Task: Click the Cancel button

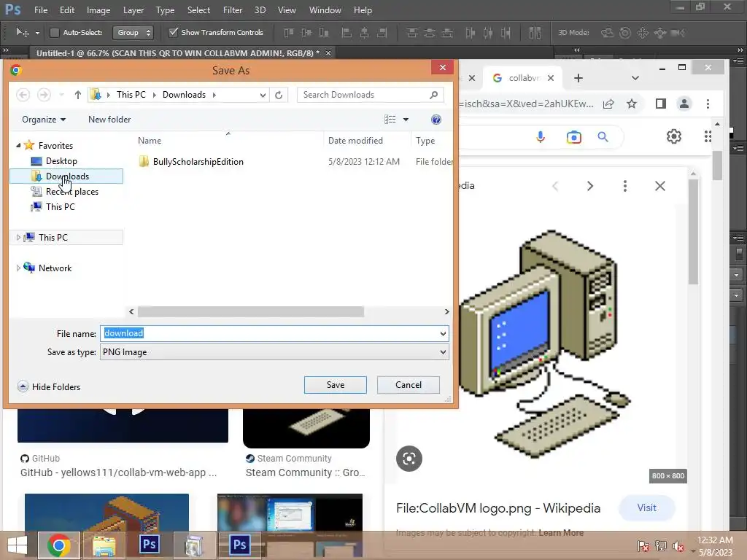Action: [x=409, y=385]
